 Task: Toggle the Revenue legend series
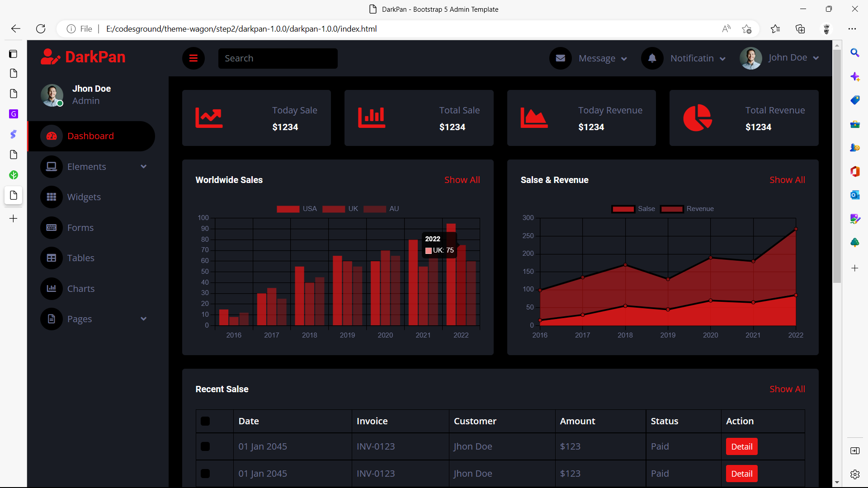point(687,209)
